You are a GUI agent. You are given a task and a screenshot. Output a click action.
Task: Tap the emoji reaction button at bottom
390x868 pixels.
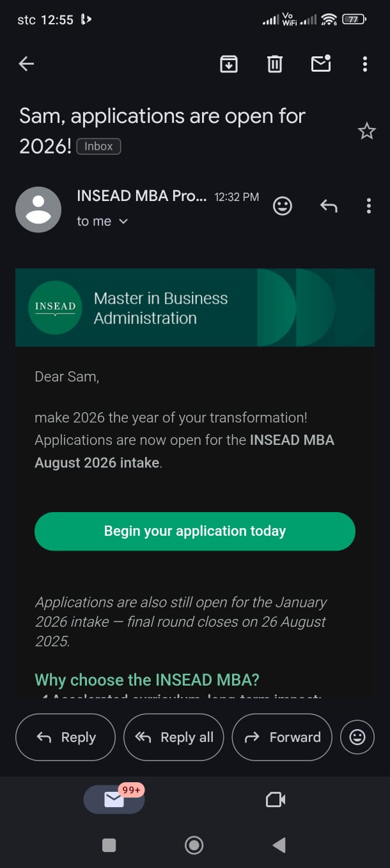tap(357, 737)
